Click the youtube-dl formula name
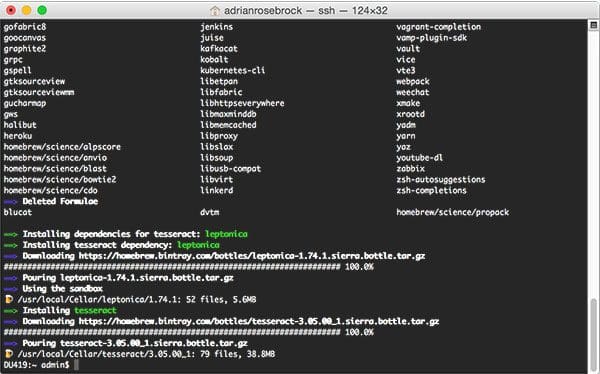The width and height of the screenshot is (600, 374). (x=419, y=158)
